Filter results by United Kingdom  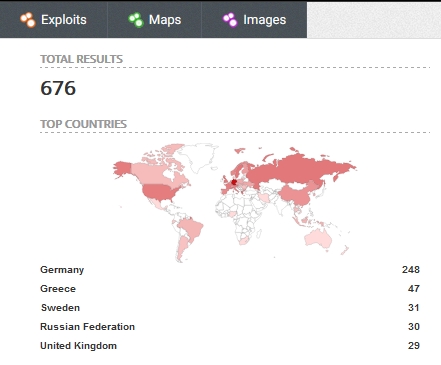(x=78, y=346)
